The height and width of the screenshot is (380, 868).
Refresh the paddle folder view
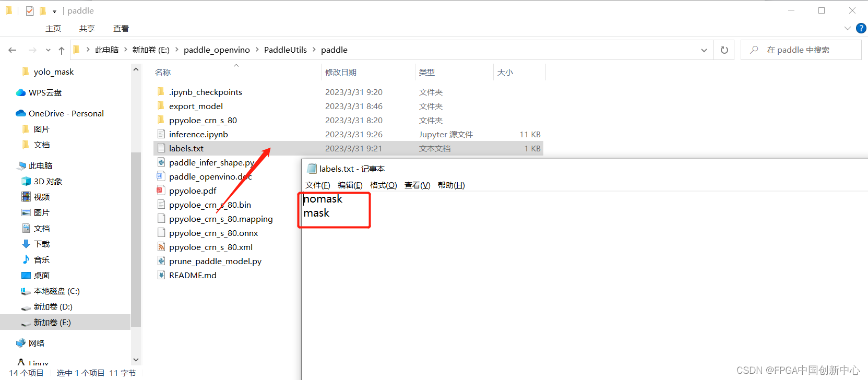(x=724, y=50)
